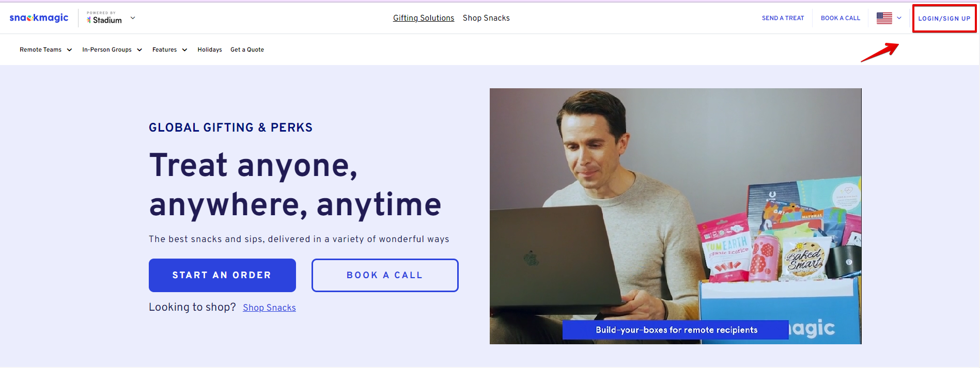Click the snackmagic logo
Viewport: 980px width, 368px height.
(x=39, y=18)
